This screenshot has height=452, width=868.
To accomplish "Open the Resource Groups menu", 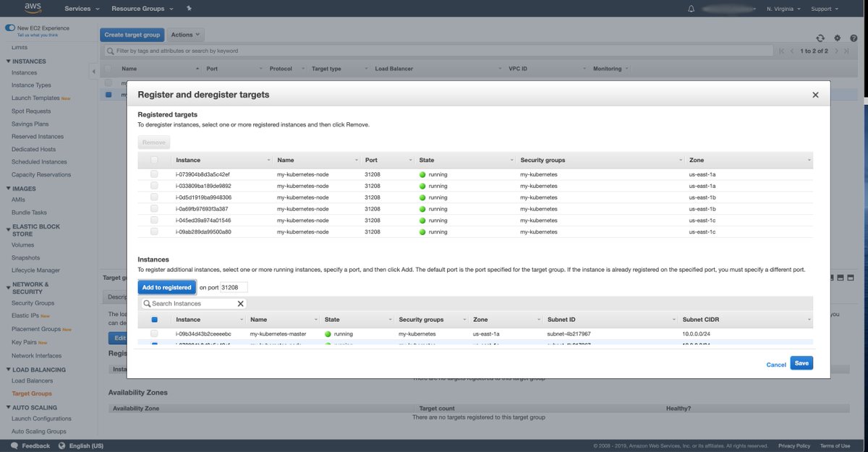I will [x=142, y=9].
